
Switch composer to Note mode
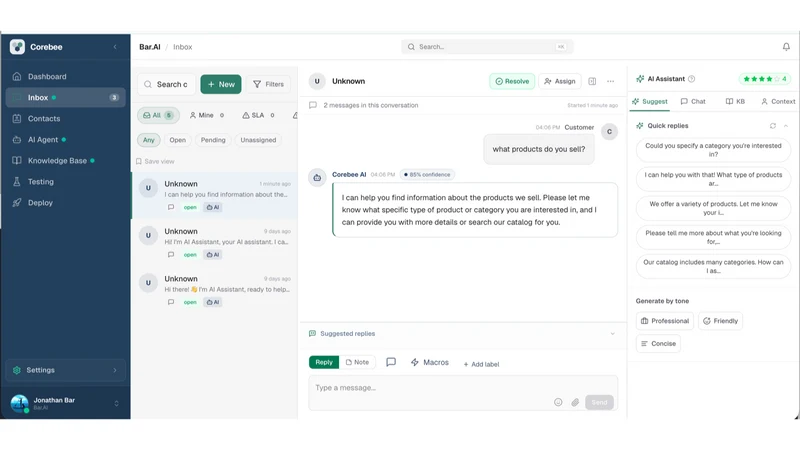click(x=357, y=362)
